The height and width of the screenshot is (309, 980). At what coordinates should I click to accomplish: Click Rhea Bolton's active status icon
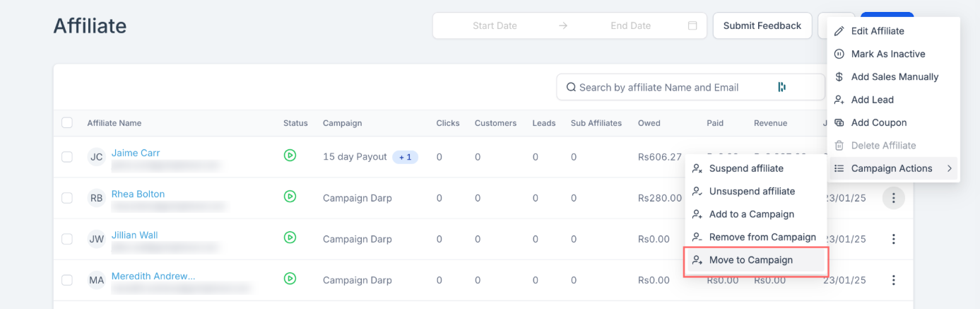point(290,197)
